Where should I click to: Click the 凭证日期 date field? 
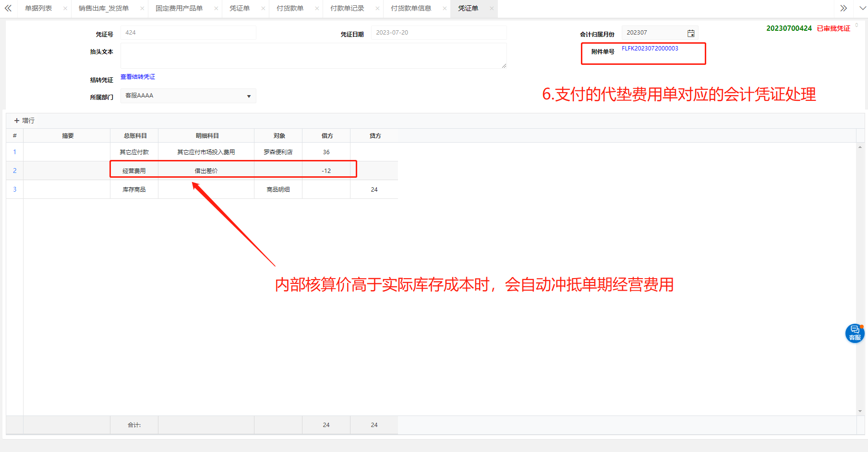coord(438,33)
